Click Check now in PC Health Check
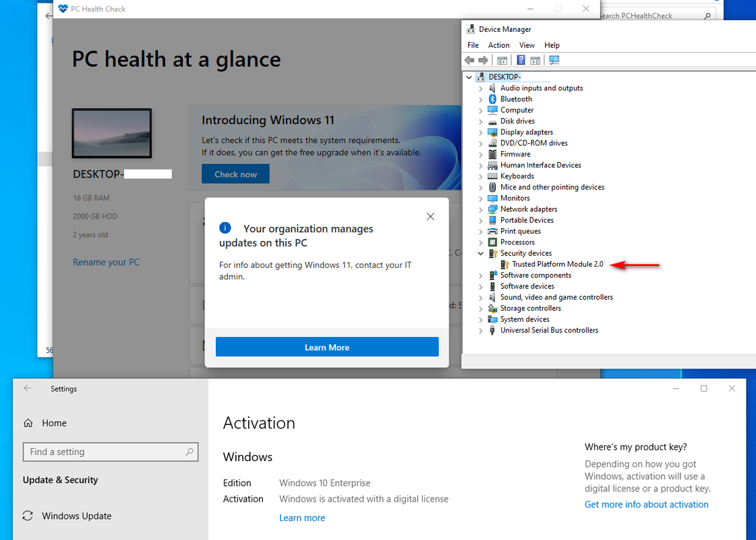 pos(235,174)
